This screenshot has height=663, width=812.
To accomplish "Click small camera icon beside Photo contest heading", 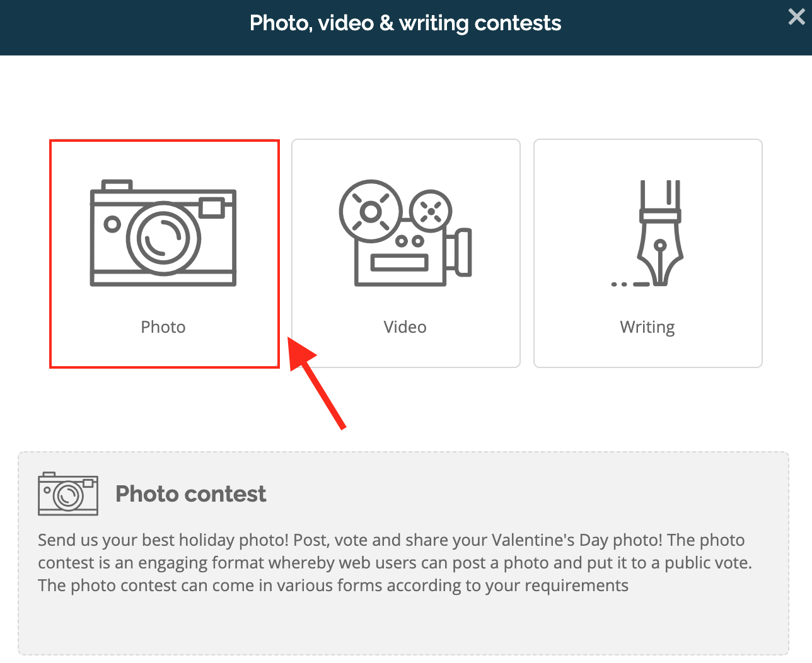I will [x=68, y=493].
